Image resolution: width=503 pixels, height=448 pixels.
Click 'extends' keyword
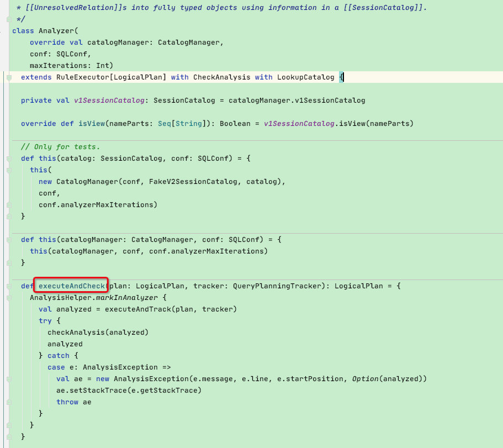tap(36, 77)
